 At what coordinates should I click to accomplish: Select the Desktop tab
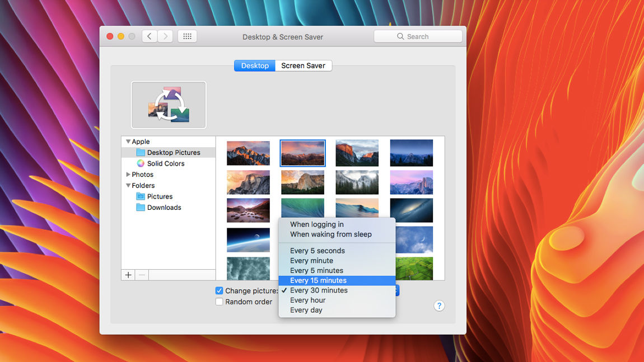[x=255, y=65]
